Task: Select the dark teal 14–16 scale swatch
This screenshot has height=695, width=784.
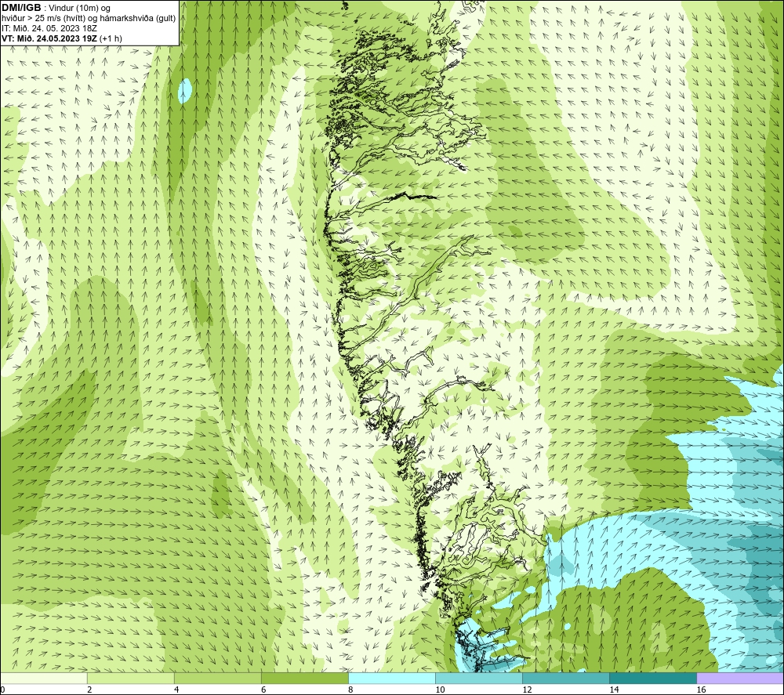Action: pyautogui.click(x=652, y=678)
